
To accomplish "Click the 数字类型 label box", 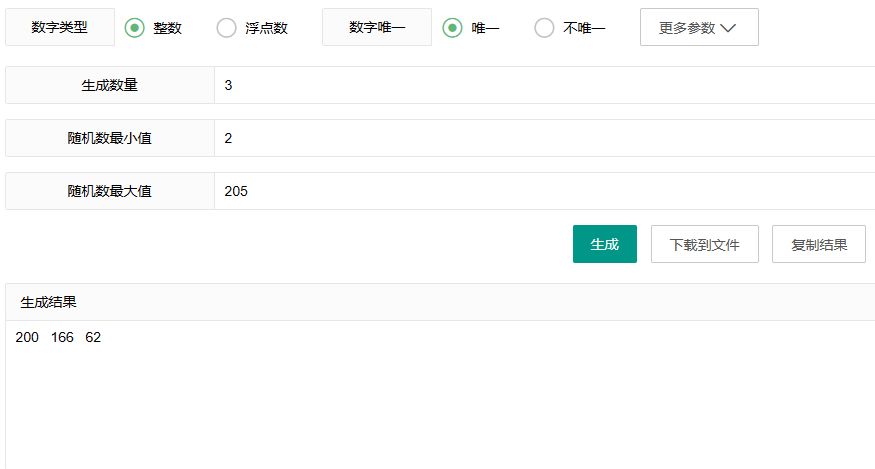I will tap(60, 27).
